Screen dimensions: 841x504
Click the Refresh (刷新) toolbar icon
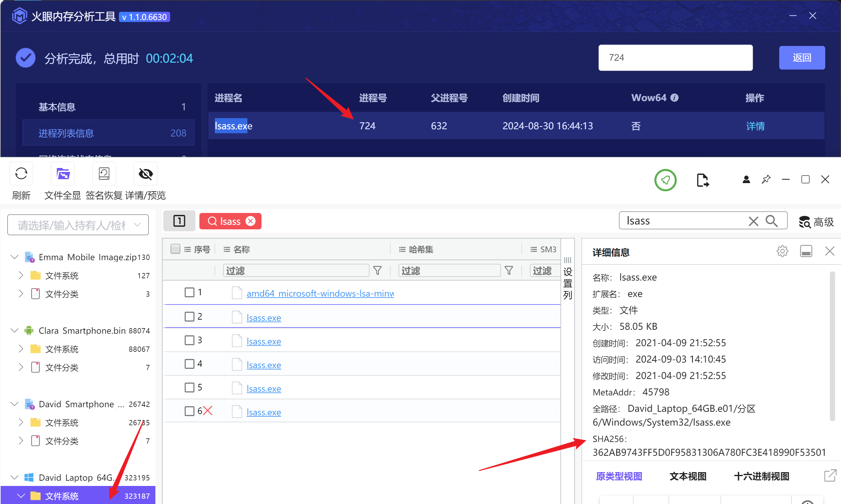click(21, 174)
